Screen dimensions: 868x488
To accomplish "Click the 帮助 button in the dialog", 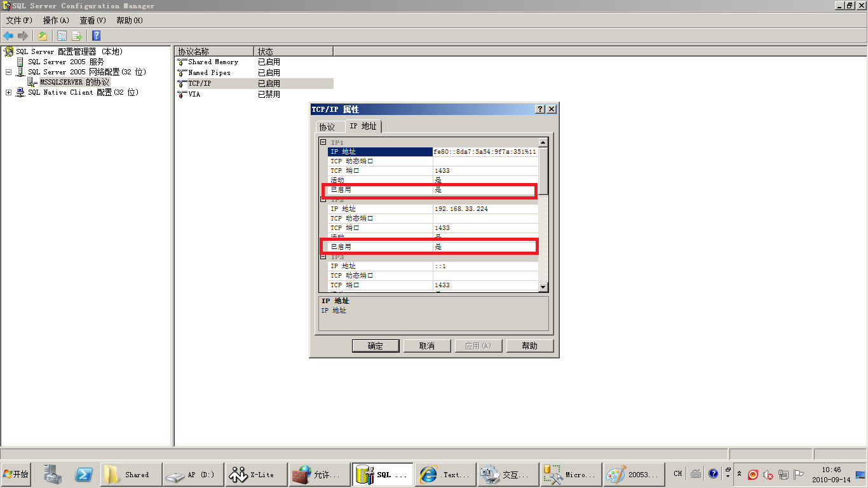I will point(530,346).
